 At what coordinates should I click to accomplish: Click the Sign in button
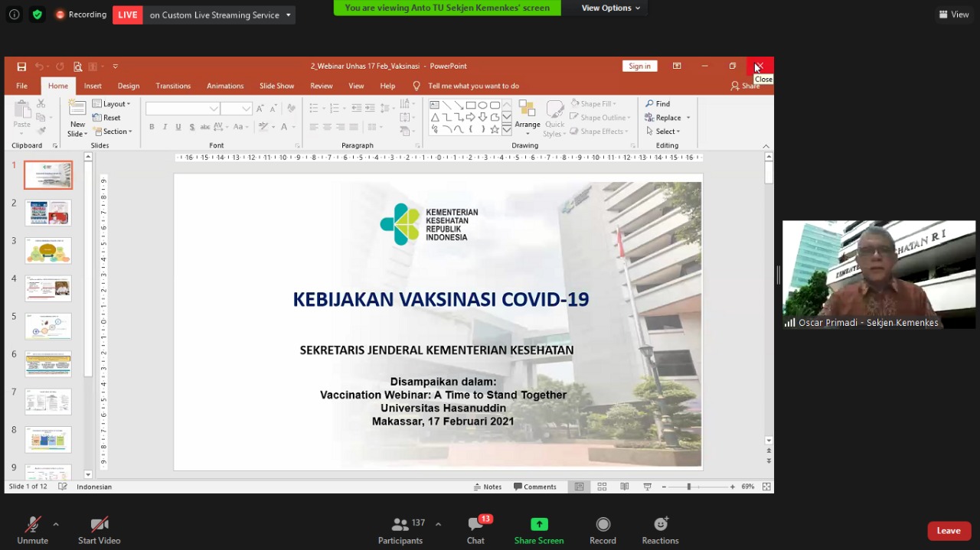tap(639, 67)
